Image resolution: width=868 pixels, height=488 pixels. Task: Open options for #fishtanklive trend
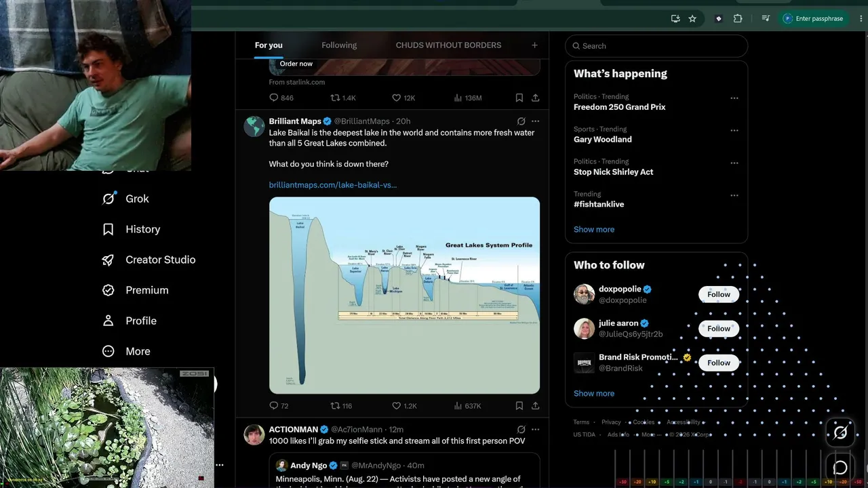coord(734,196)
